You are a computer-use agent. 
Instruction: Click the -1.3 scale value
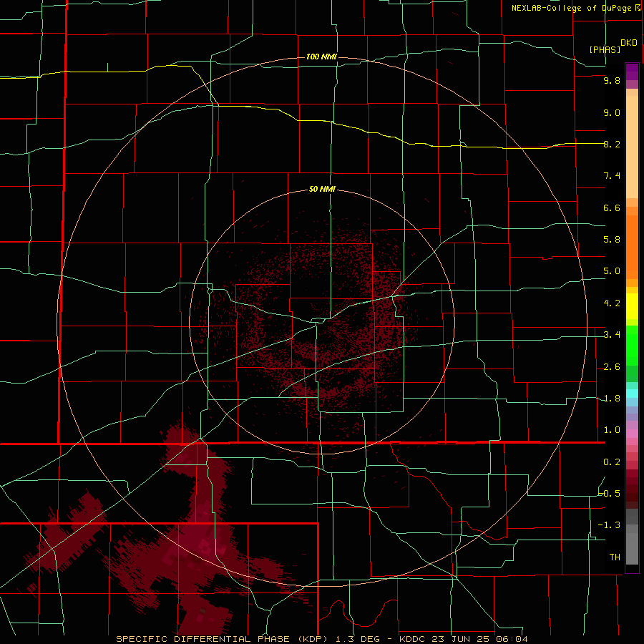pyautogui.click(x=609, y=525)
